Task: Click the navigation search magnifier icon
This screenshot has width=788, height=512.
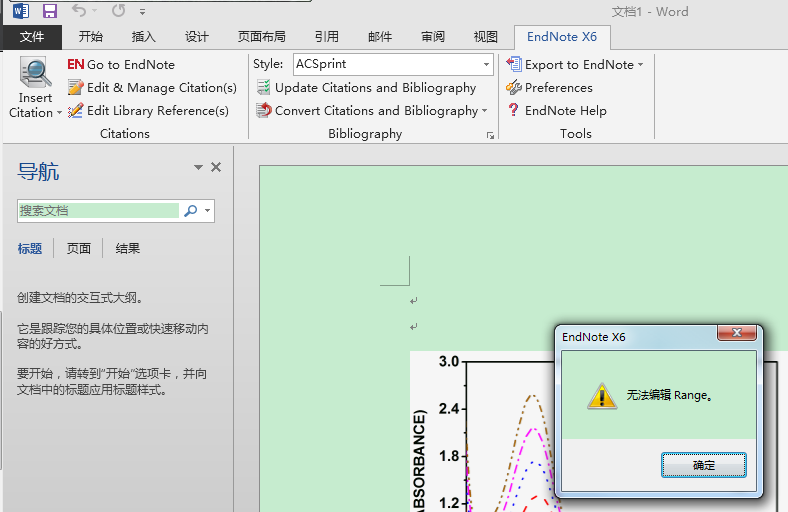Action: [190, 211]
